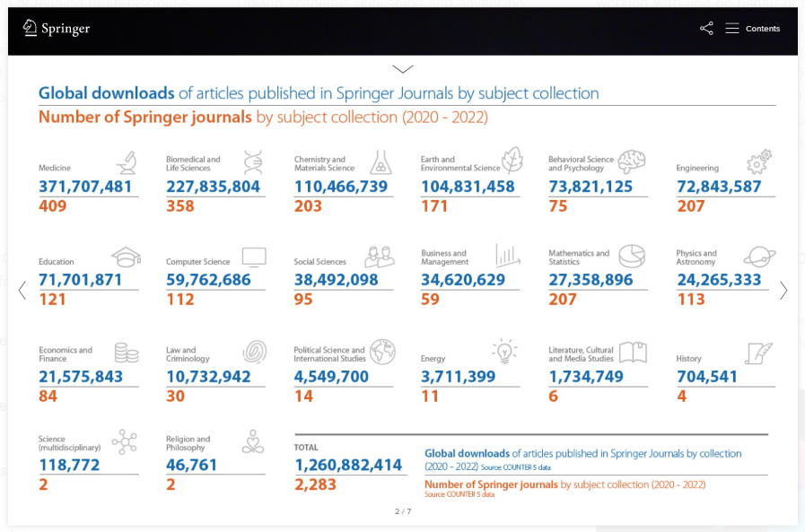Click the Law and Criminology fingerprint icon
Viewport: 805px width, 532px height.
tap(254, 351)
